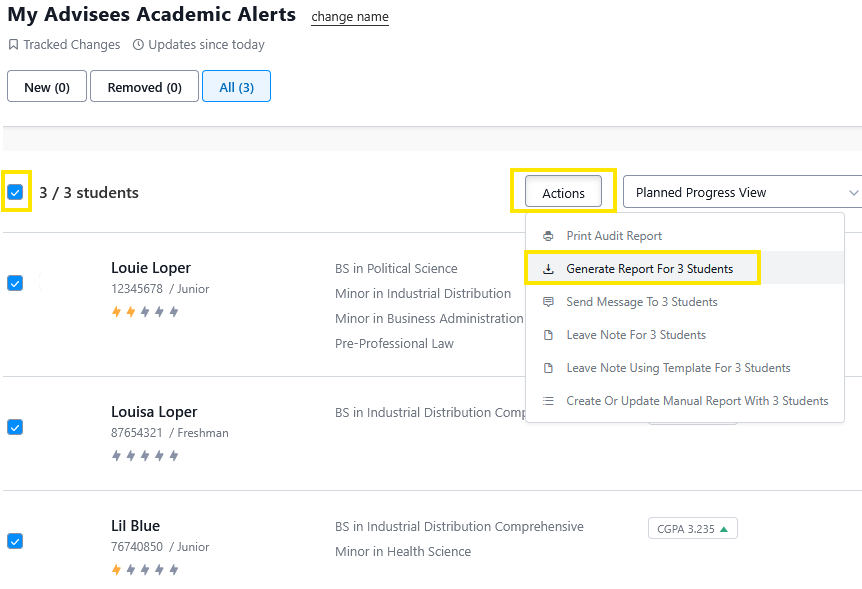The height and width of the screenshot is (589, 862).
Task: Select Leave Note For 3 Students
Action: click(x=684, y=335)
